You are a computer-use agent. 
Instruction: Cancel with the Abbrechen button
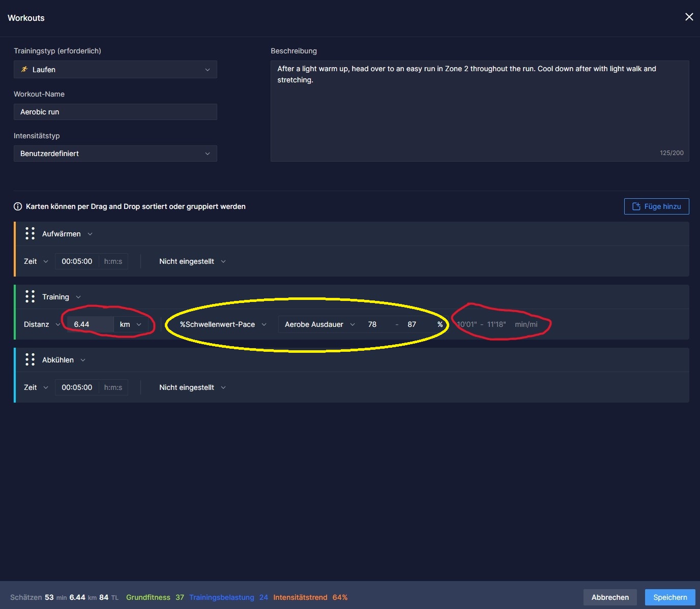coord(609,597)
